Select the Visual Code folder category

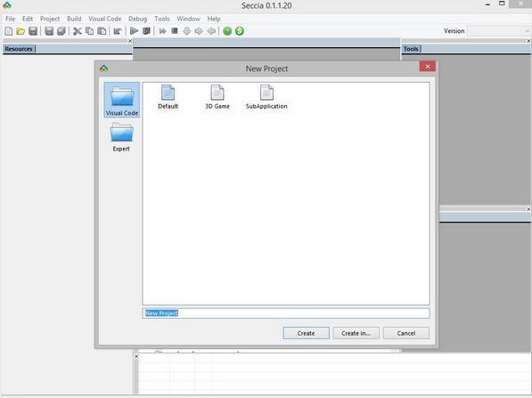[x=122, y=100]
